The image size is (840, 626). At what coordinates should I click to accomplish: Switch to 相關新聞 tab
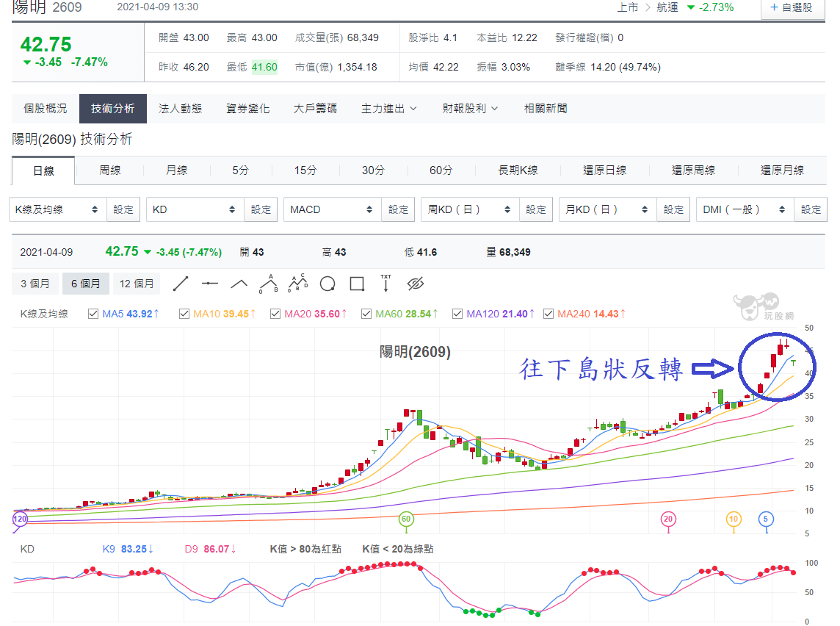546,109
